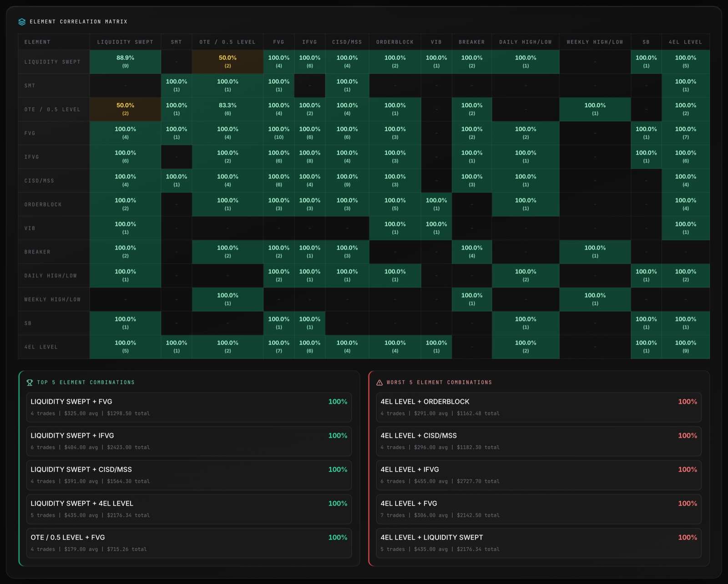This screenshot has width=728, height=584.
Task: Click the TOP 5 ELEMENT COMBINATIONS heading
Action: (86, 383)
